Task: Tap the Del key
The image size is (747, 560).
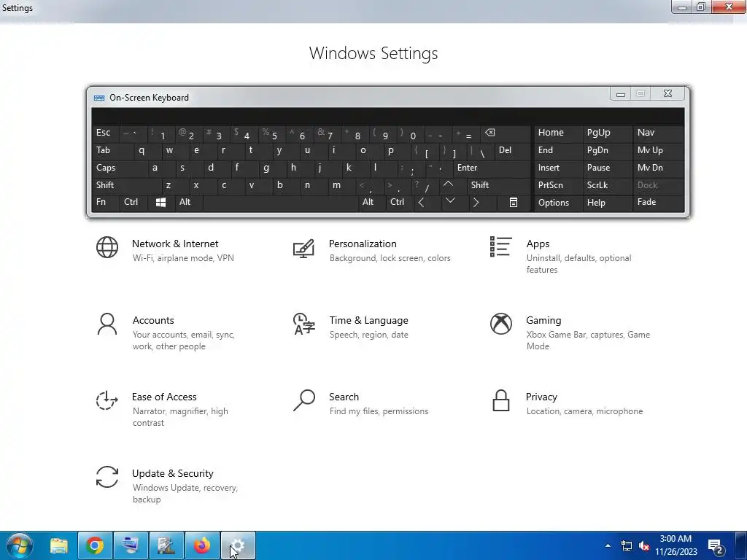Action: tap(513, 150)
